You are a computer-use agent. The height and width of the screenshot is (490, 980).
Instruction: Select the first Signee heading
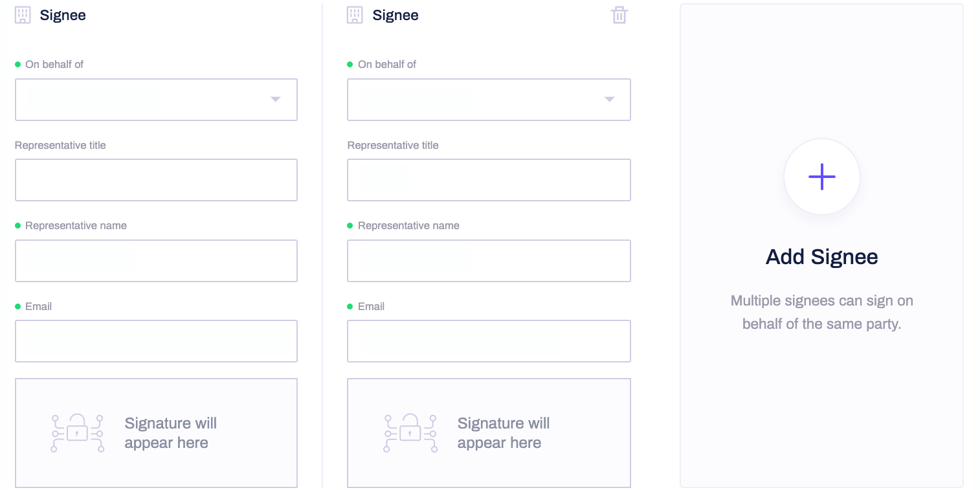[x=63, y=14]
